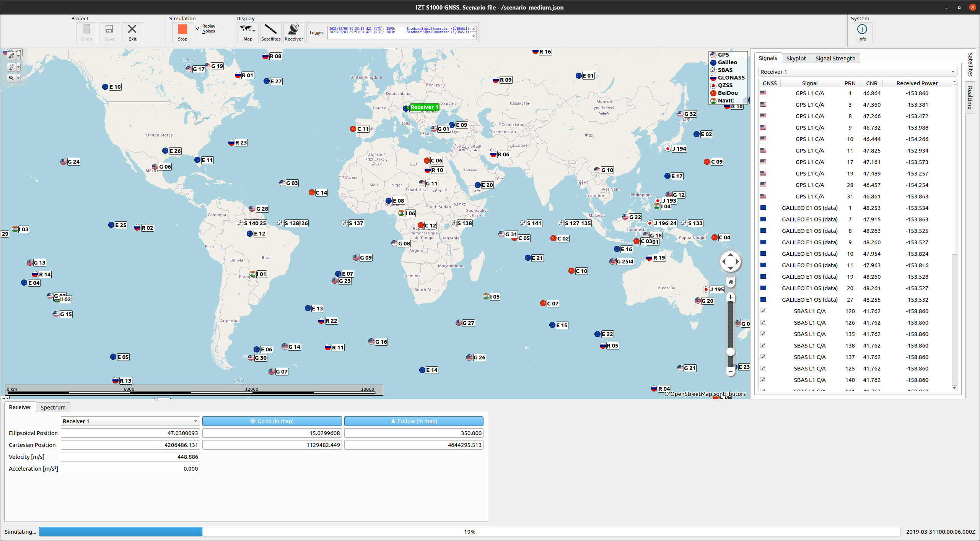Click the satellite tool on map overlay
980x541 pixels.
11,56
